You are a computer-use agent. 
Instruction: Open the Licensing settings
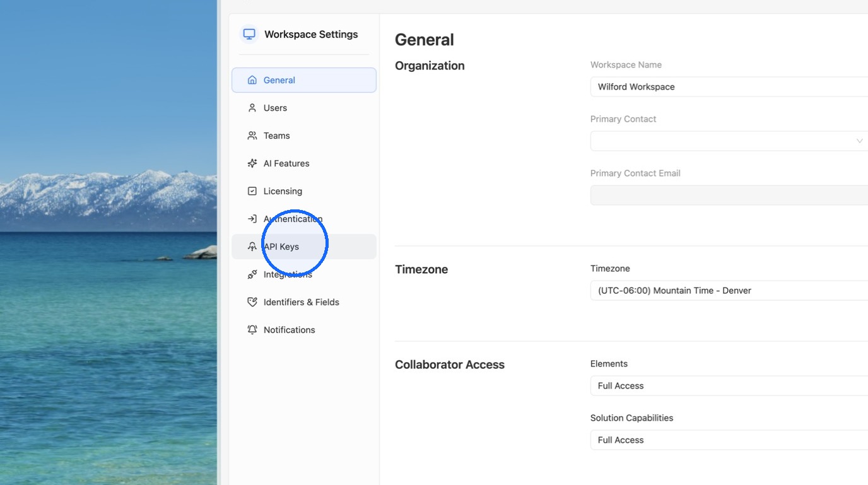pyautogui.click(x=304, y=191)
